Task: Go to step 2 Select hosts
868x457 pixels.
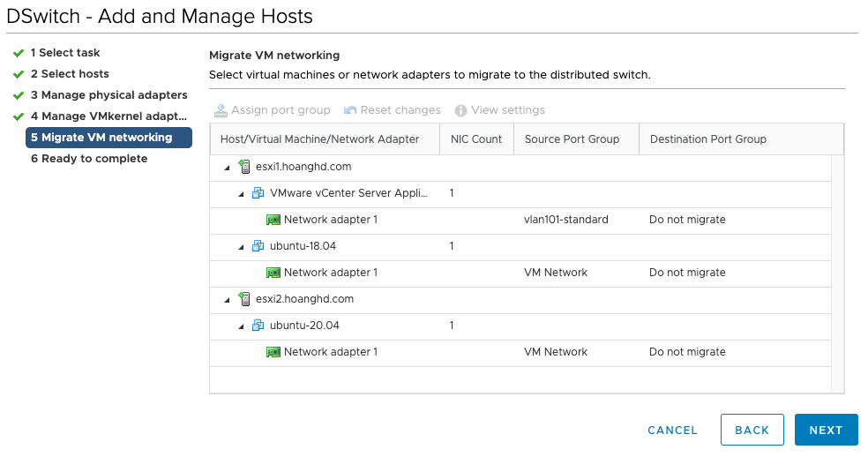Action: point(70,74)
